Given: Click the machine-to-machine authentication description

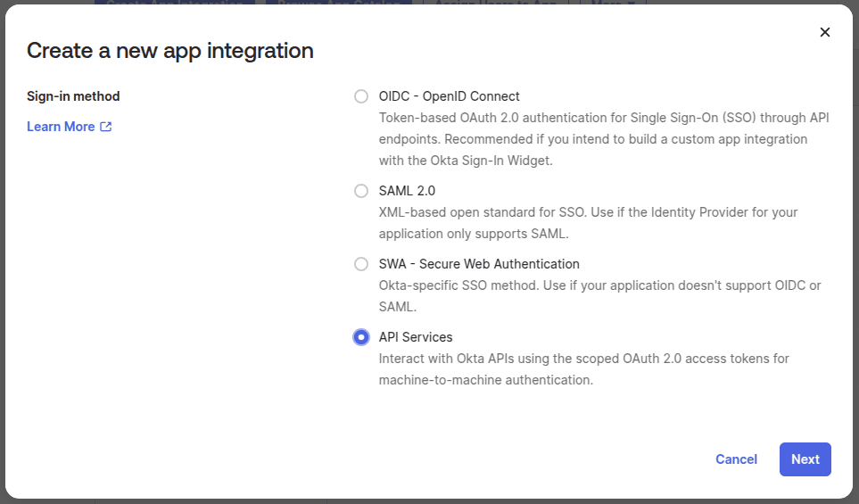Looking at the screenshot, I should coord(583,369).
